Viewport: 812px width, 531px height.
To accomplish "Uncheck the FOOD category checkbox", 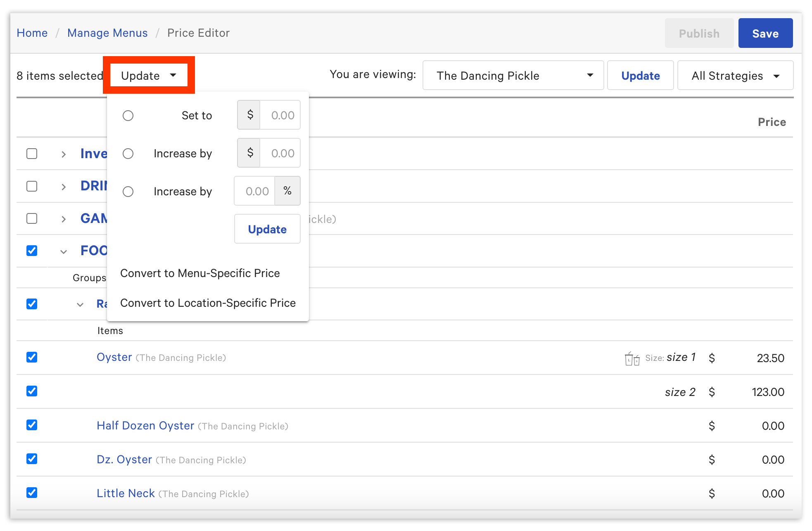I will [32, 251].
